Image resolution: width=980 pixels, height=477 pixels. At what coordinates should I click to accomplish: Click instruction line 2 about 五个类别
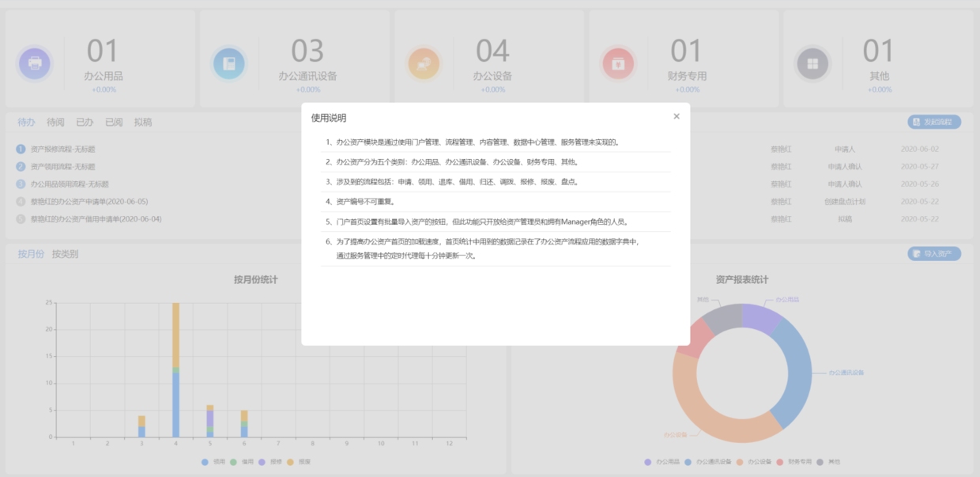click(x=453, y=161)
